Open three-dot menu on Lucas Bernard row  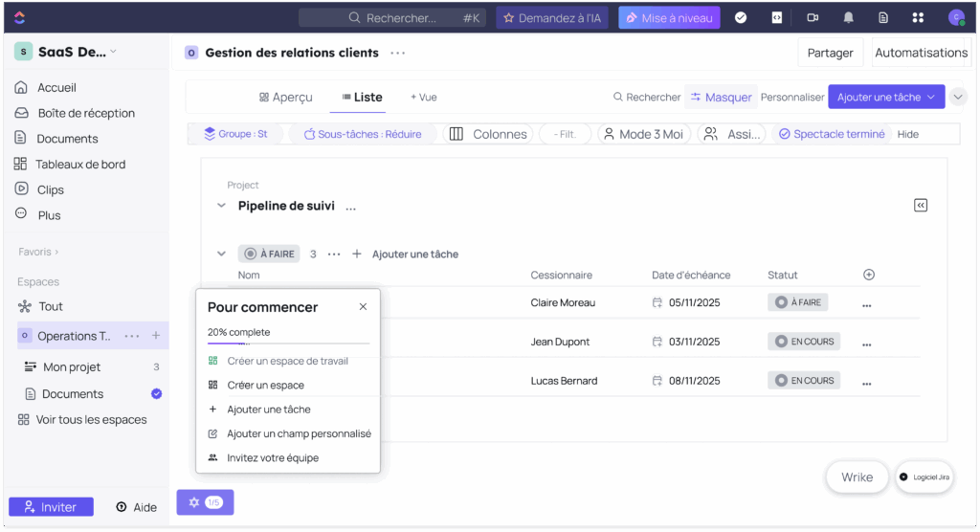pos(866,383)
